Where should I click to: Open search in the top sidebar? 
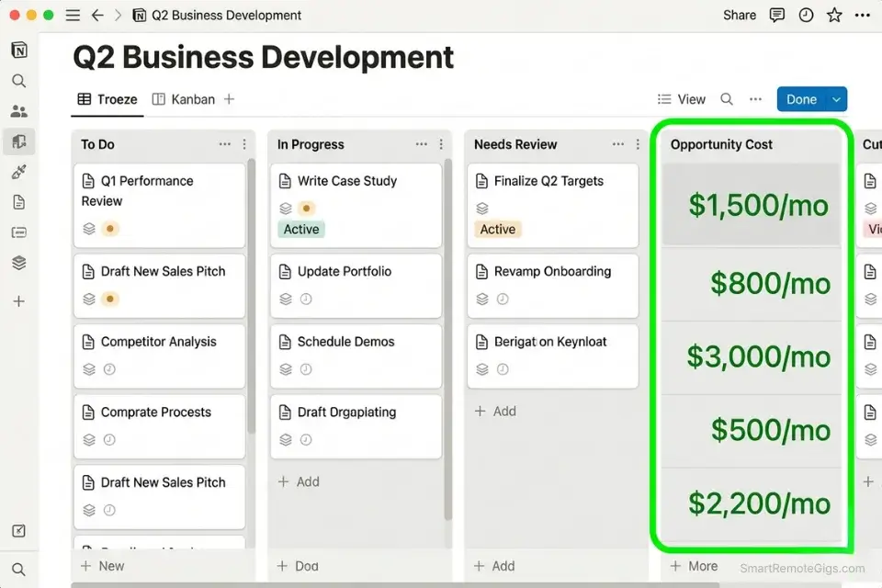(19, 81)
